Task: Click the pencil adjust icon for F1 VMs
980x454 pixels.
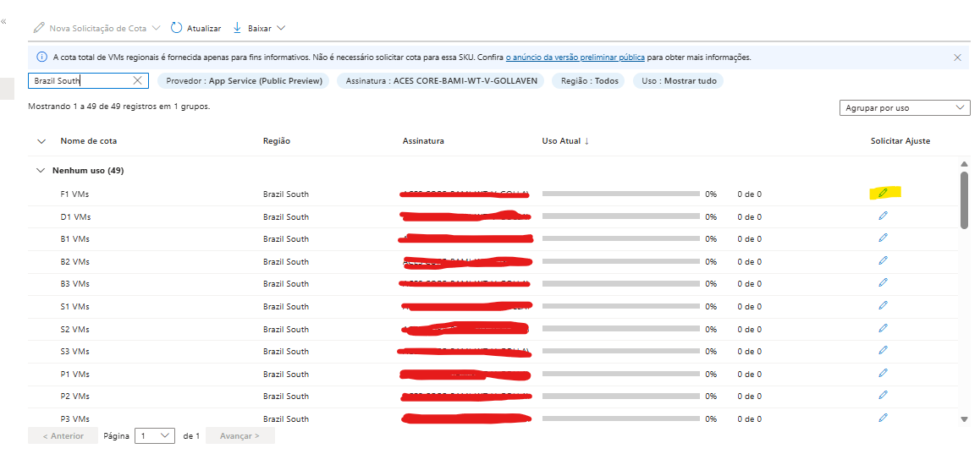Action: point(883,193)
